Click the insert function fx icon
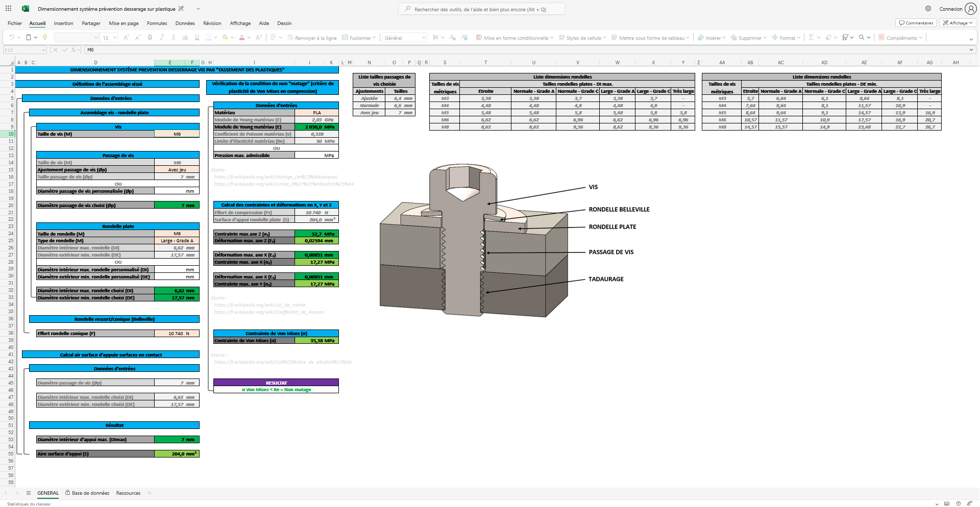This screenshot has width=980, height=507. coord(74,49)
